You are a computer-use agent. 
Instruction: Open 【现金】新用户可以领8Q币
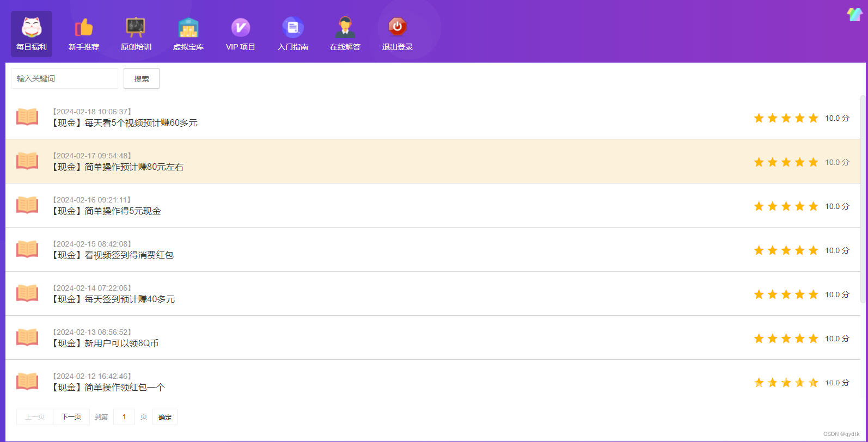pyautogui.click(x=105, y=343)
